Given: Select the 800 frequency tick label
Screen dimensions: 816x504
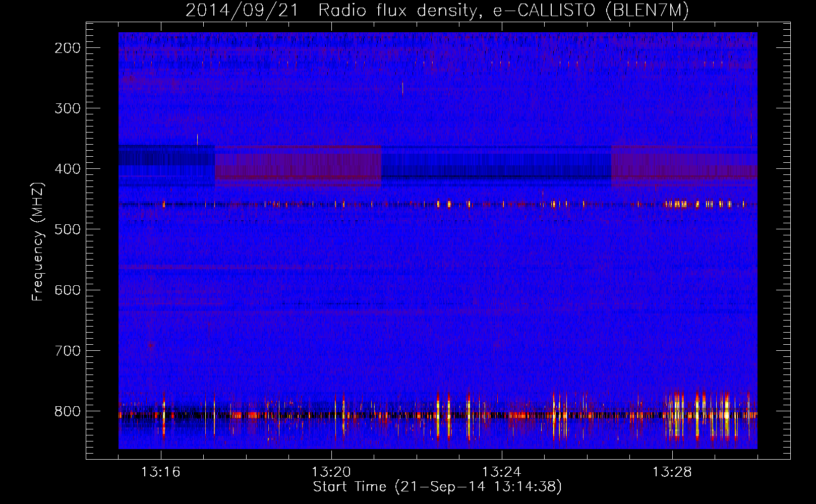Looking at the screenshot, I should coord(68,411).
